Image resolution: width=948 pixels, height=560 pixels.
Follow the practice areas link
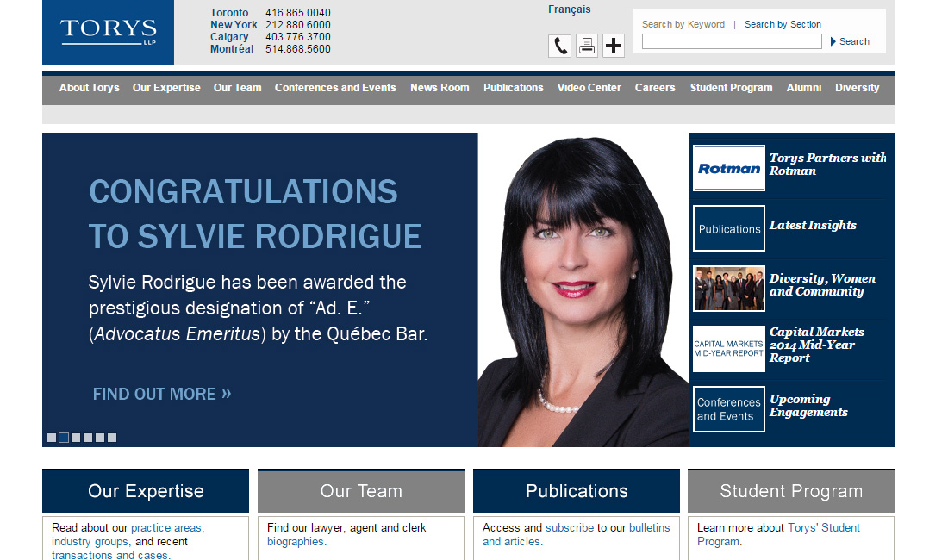166,528
